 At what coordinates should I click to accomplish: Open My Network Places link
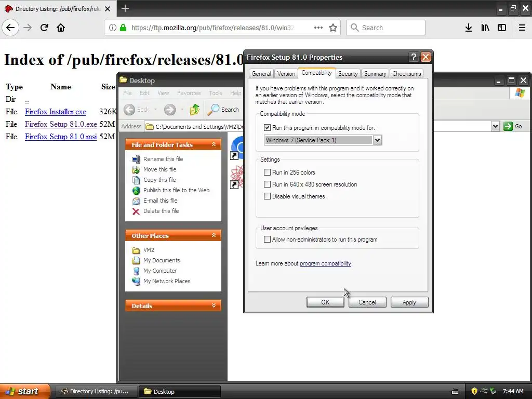167,281
